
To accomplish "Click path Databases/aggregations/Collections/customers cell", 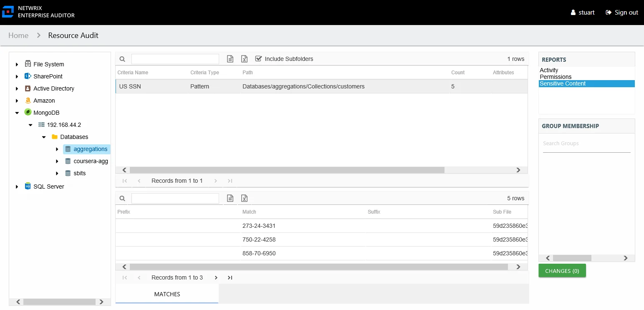I will 303,86.
